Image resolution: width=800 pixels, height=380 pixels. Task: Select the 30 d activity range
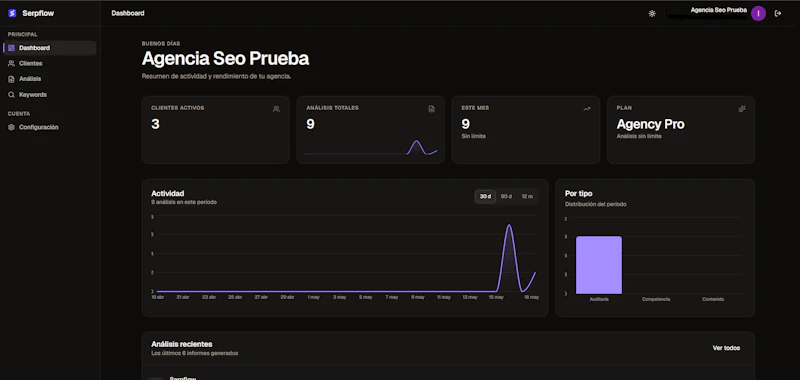click(x=485, y=196)
